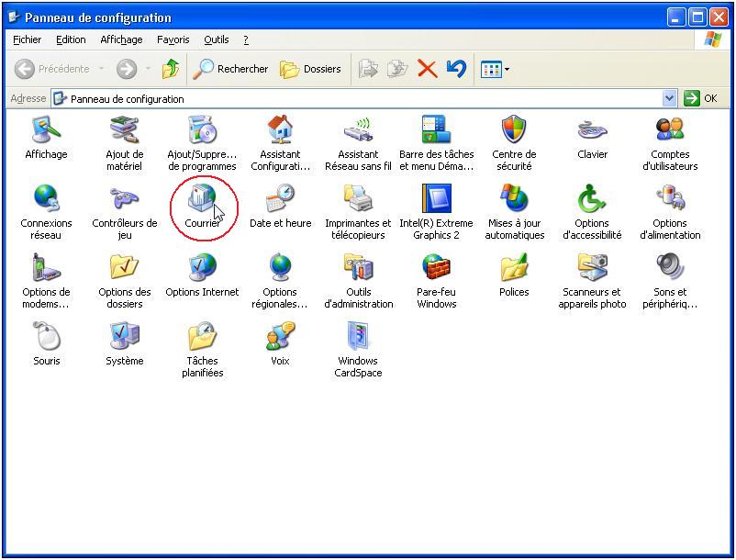Open Mises à jour automatiques icon
Viewport: 736px width, 560px height.
click(x=514, y=198)
